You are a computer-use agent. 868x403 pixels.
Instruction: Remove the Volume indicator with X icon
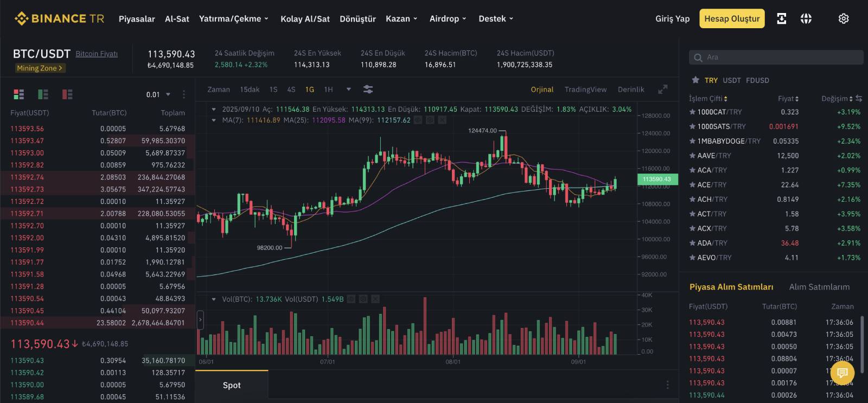coord(375,299)
